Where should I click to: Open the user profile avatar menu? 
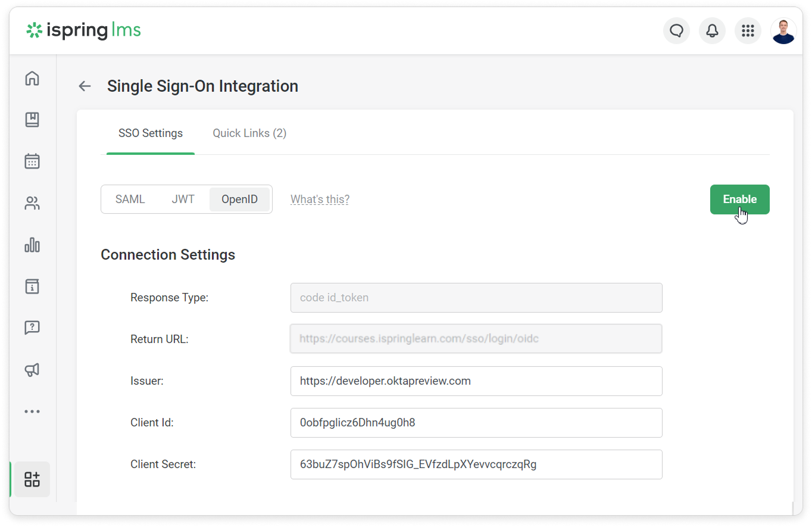click(783, 31)
